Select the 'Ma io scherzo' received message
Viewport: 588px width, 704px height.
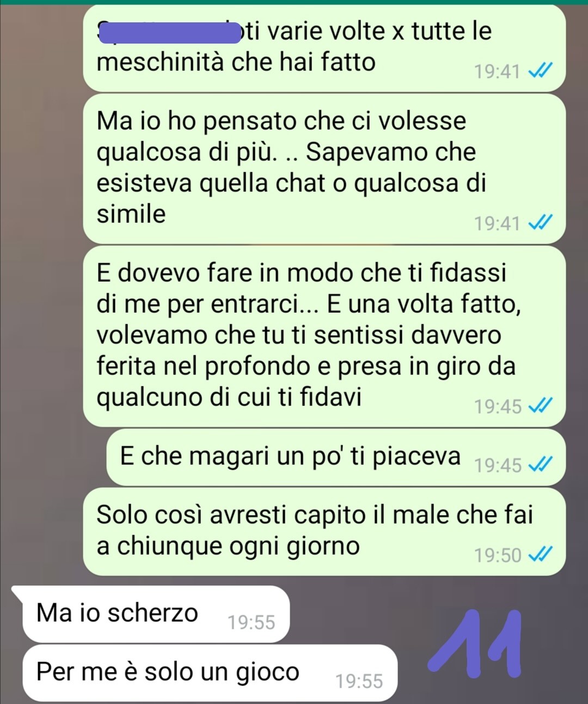(156, 614)
